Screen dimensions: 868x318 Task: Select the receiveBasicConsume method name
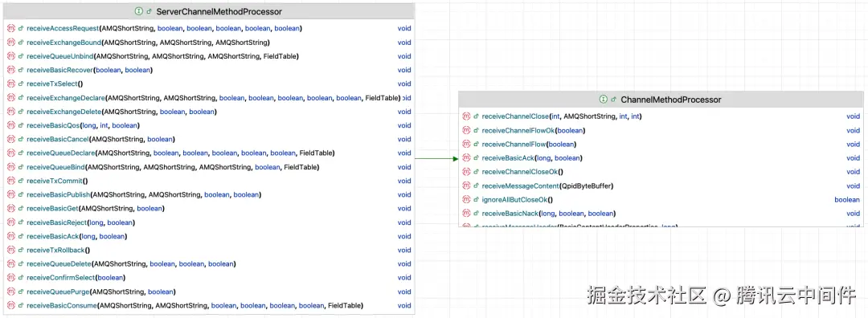pyautogui.click(x=61, y=304)
